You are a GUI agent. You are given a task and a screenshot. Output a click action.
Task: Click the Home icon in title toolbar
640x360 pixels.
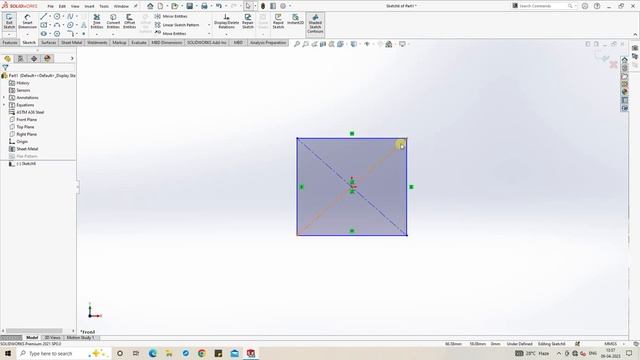tap(150, 6)
